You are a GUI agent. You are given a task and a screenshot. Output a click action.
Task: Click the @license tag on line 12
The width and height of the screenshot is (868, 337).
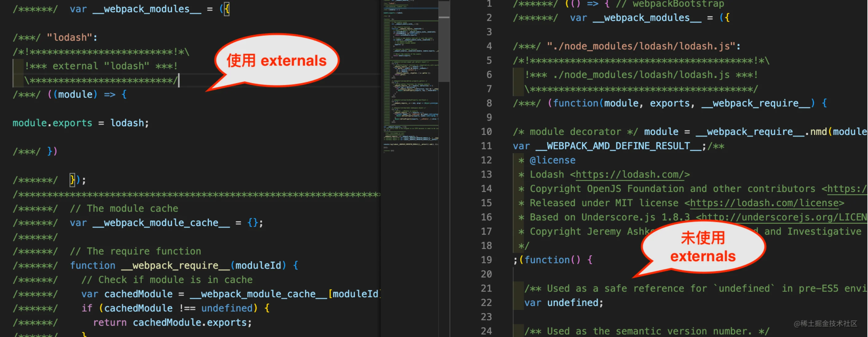553,161
